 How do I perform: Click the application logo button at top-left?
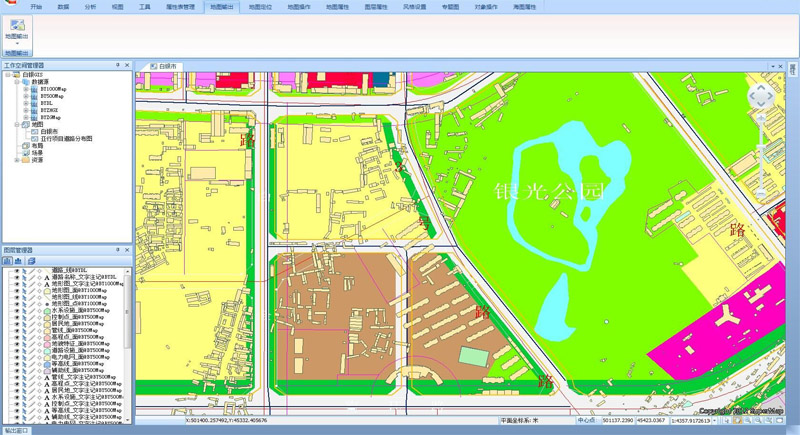coord(8,6)
